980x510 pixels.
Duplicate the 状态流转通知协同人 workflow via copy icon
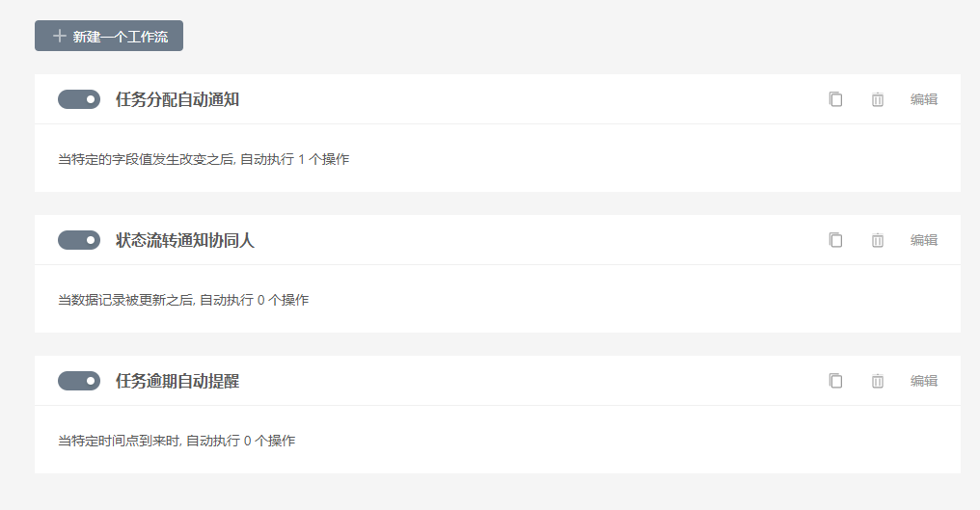835,240
